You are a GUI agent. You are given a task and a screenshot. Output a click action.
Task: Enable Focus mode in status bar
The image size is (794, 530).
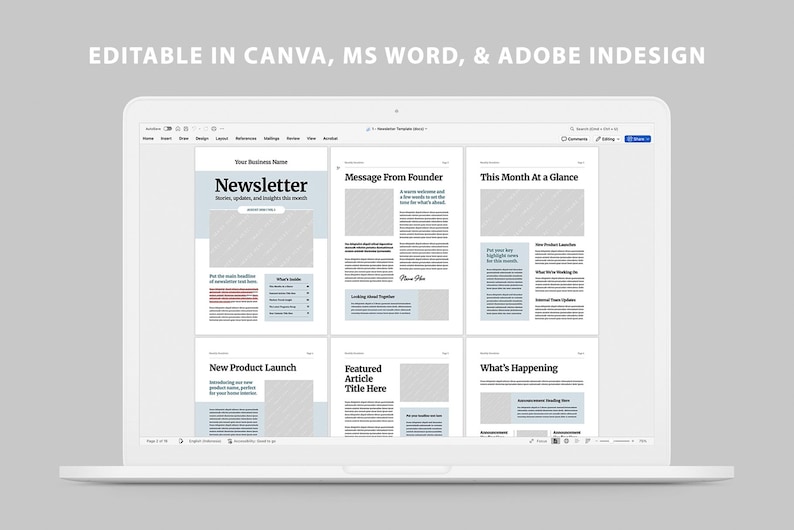coord(538,441)
